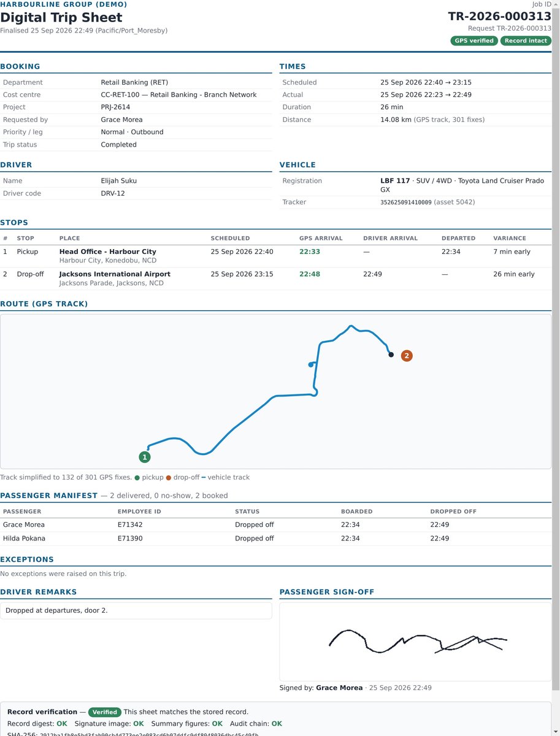The height and width of the screenshot is (736, 560).
Task: Click the GPS ARRIVAL column header
Action: pyautogui.click(x=321, y=238)
